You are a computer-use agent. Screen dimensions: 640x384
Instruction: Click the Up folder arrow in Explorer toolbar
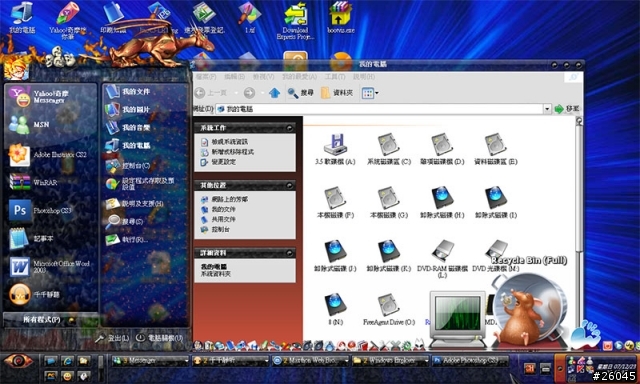275,93
